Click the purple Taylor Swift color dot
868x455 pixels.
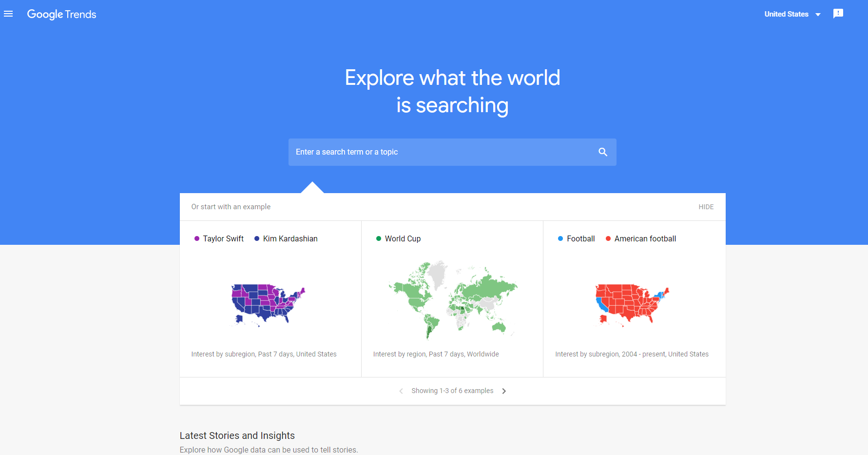click(197, 238)
